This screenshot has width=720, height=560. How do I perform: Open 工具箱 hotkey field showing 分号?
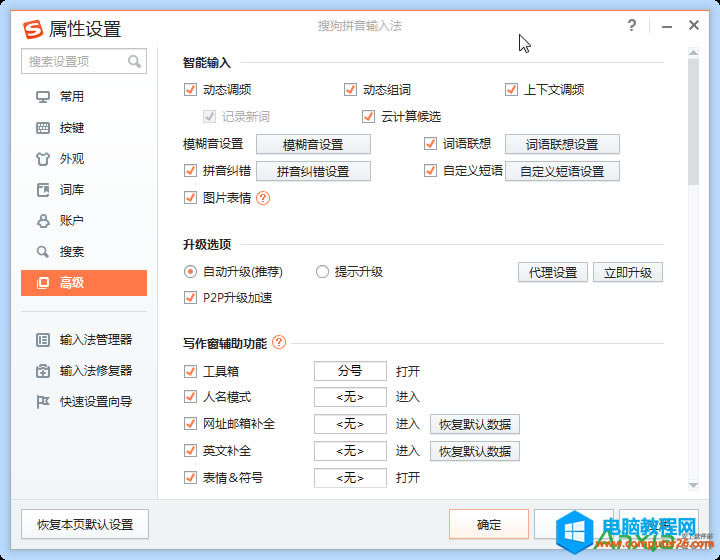coord(350,371)
